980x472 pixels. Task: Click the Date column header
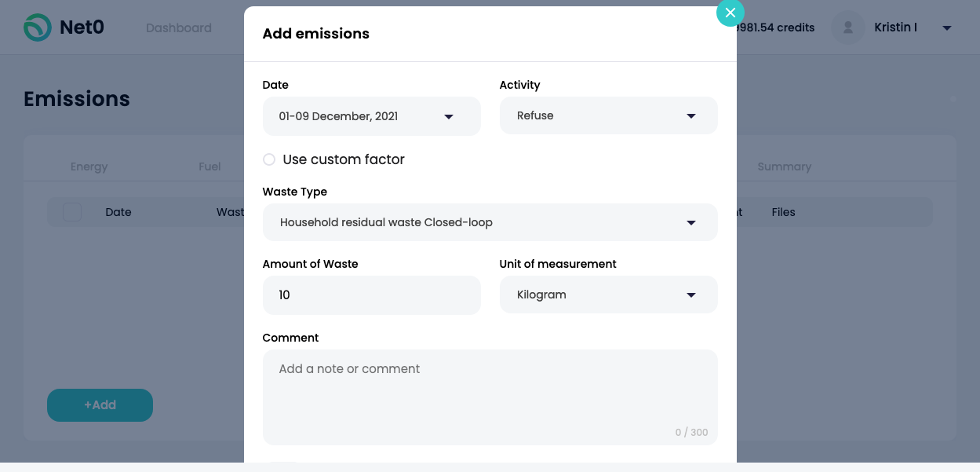point(118,212)
